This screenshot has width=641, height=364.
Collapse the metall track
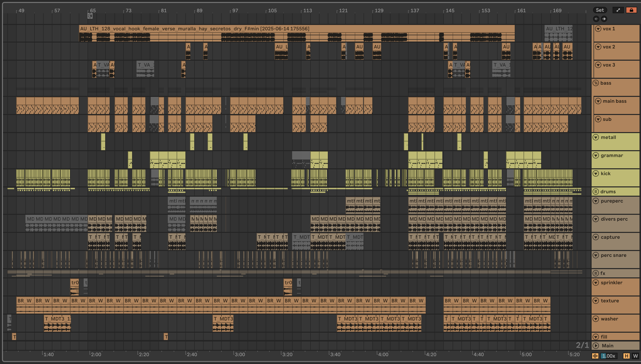tap(596, 137)
